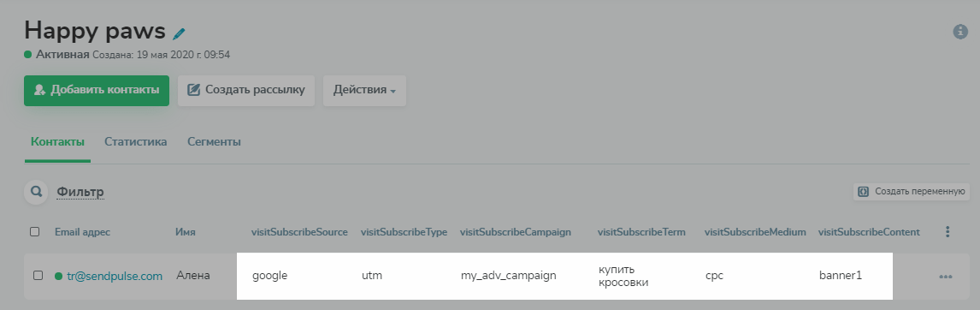Image resolution: width=980 pixels, height=310 pixels.
Task: Select the Контакты tab
Action: [57, 141]
